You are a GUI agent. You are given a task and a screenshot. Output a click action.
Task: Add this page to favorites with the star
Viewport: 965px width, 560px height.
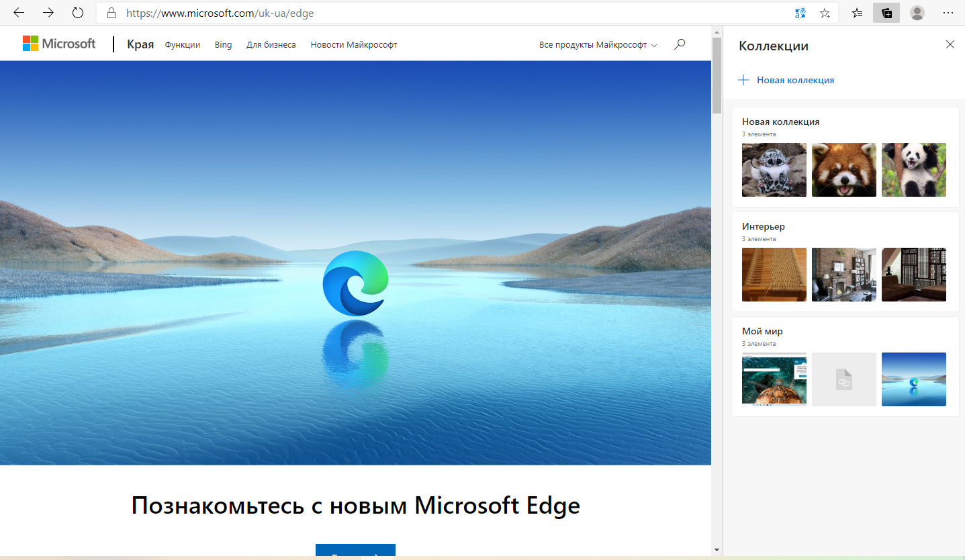[825, 13]
